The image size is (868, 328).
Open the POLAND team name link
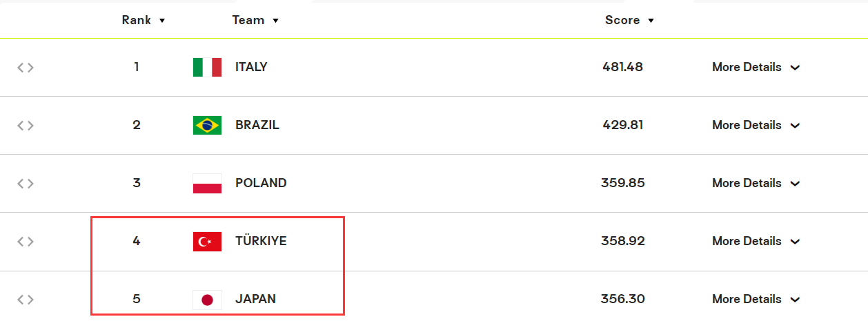261,183
